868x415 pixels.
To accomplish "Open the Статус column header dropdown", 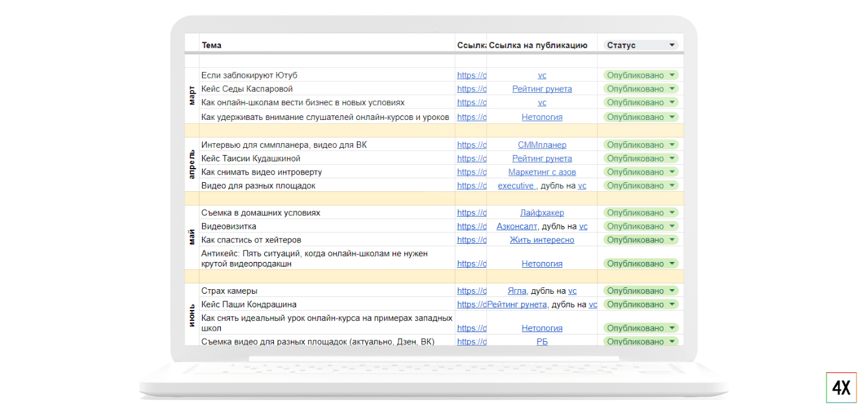I will (x=672, y=45).
